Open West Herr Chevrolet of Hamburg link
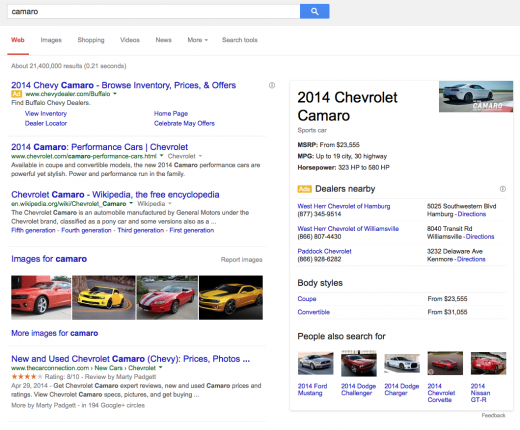 pos(344,206)
